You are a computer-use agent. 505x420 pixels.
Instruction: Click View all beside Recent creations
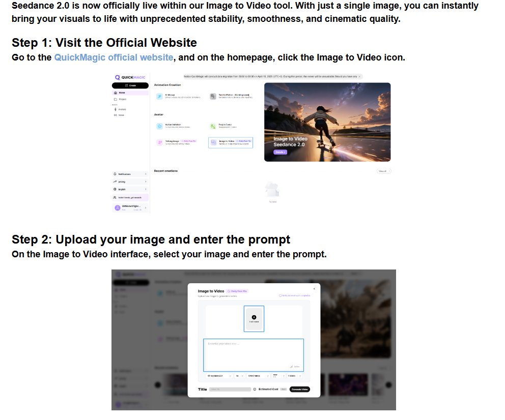383,171
